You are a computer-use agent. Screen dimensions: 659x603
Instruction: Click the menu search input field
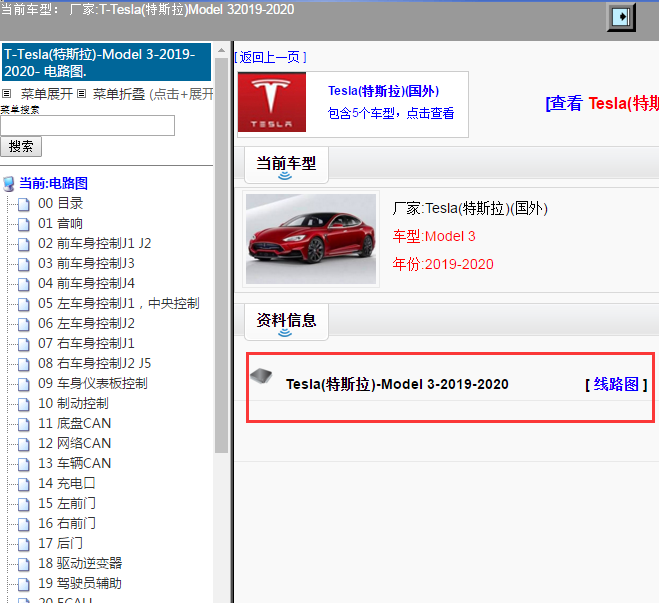point(88,126)
